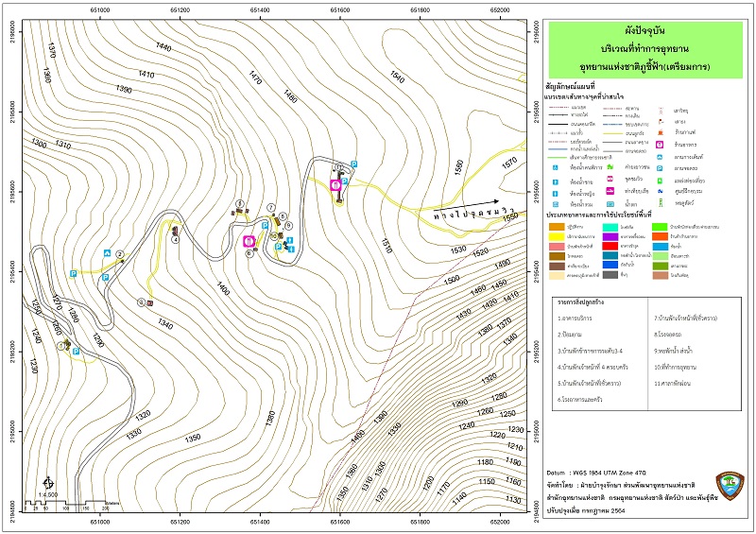Image resolution: width=756 pixels, height=534 pixels.
Task: Click the orange legend color swatch
Action: coord(557,227)
